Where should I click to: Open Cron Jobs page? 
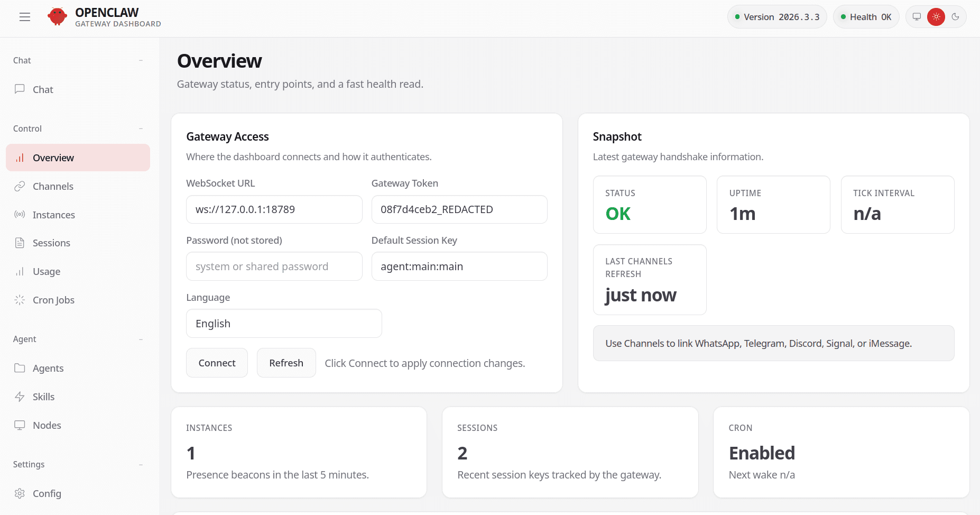click(78, 300)
